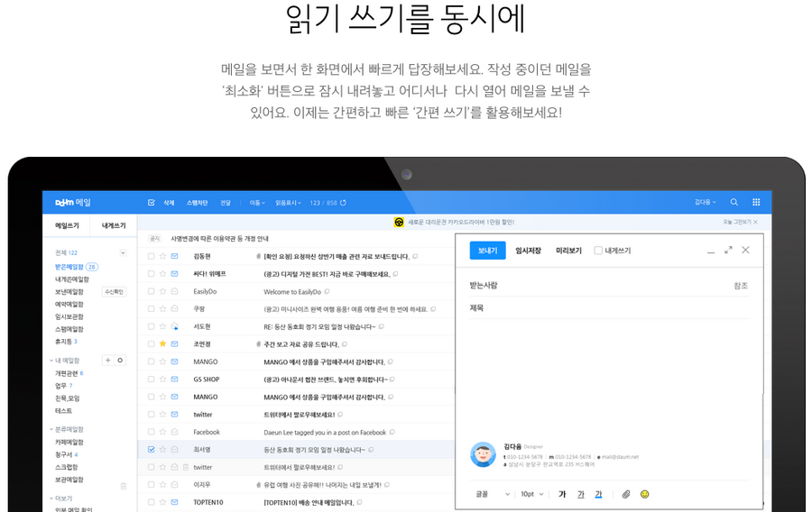Click the yellow steering wheel banner icon
This screenshot has width=812, height=512.
pos(399,222)
